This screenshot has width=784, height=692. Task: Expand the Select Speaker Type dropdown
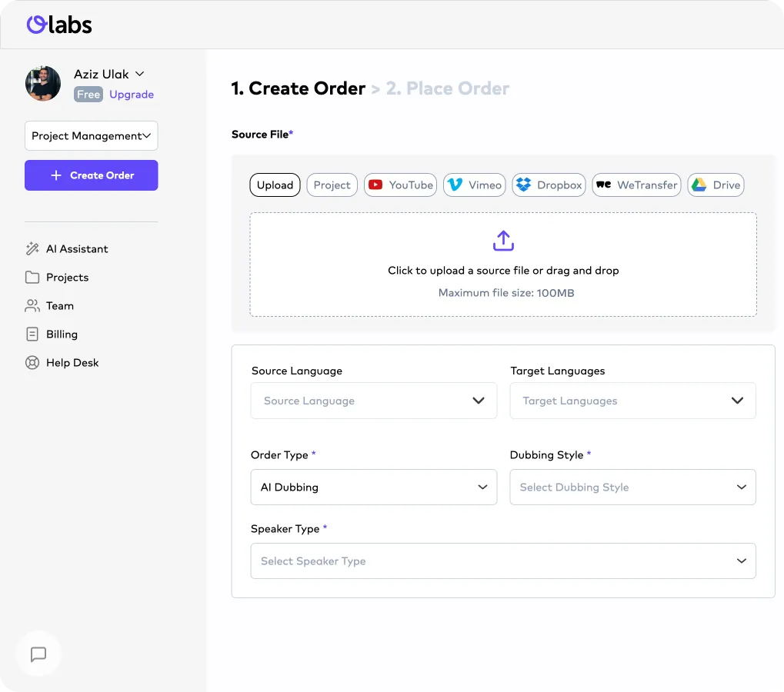[503, 561]
